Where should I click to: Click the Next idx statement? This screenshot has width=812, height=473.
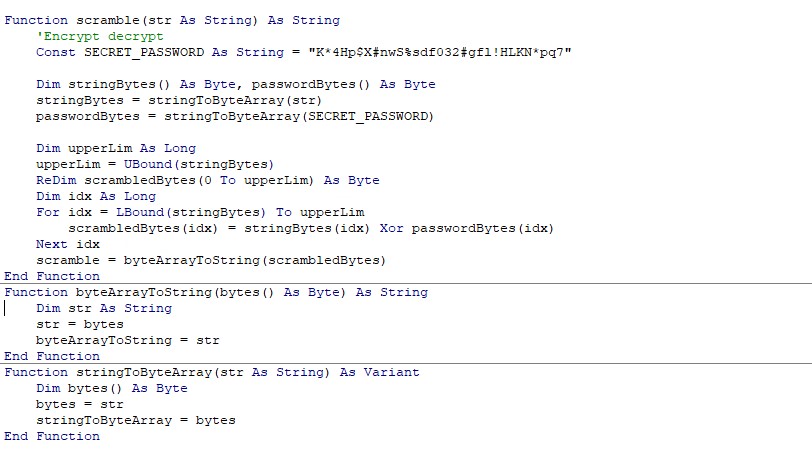(x=68, y=245)
